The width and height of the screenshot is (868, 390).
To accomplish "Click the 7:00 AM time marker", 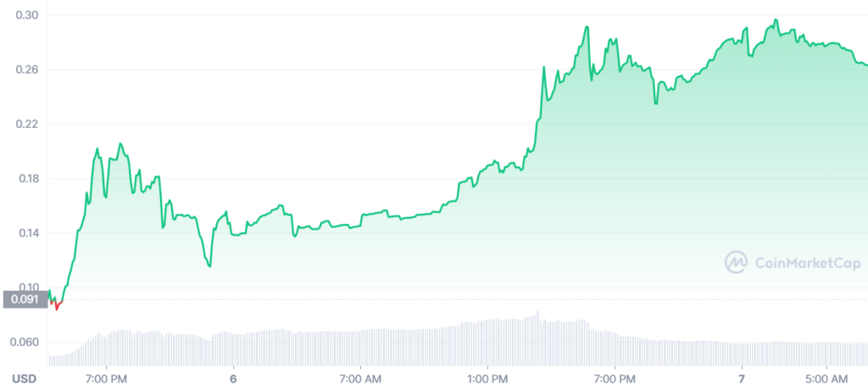I will (360, 380).
